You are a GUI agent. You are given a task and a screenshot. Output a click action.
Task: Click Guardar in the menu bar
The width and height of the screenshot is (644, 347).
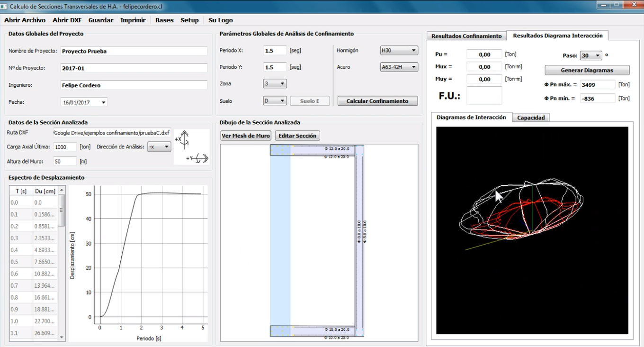click(101, 20)
